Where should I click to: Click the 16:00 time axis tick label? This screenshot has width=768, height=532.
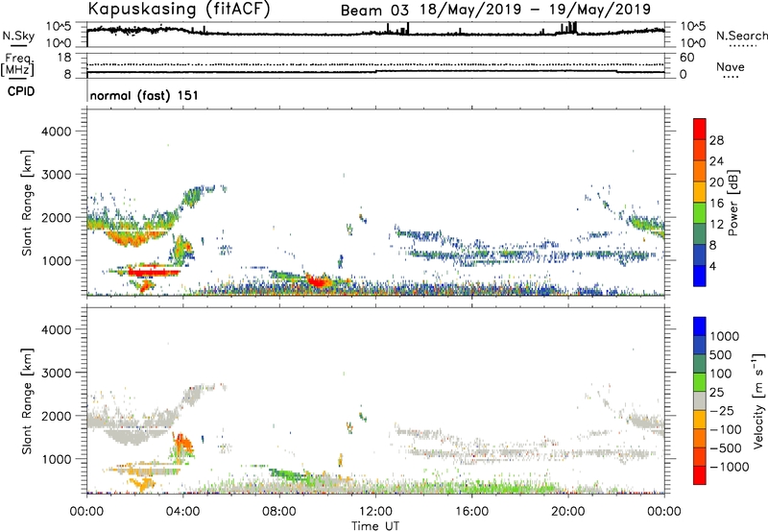pos(471,512)
